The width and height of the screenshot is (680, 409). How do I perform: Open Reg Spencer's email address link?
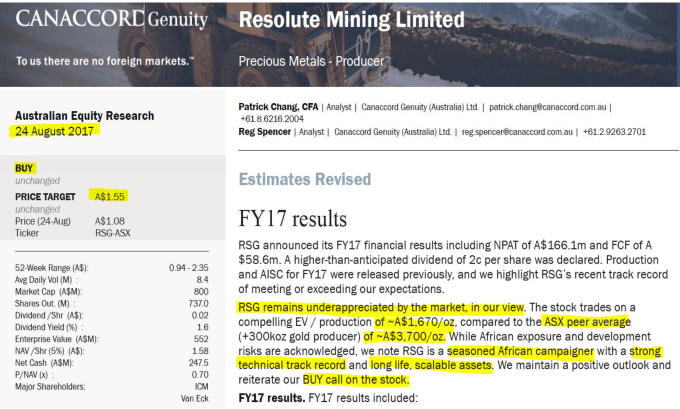point(509,131)
